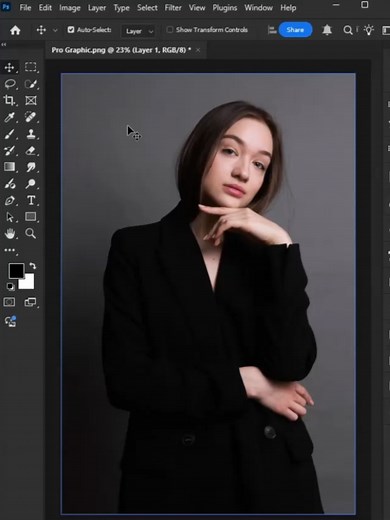The image size is (390, 520).
Task: Select the Frame tool
Action: tap(31, 100)
